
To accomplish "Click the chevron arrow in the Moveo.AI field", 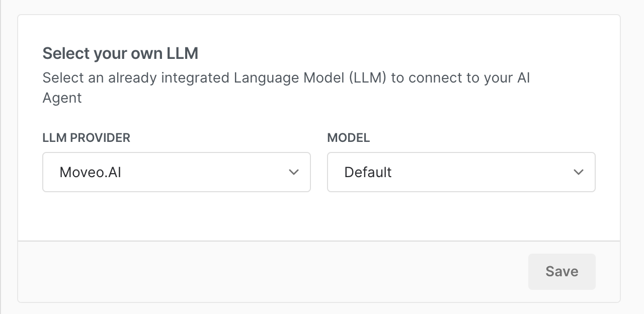I will (x=294, y=172).
